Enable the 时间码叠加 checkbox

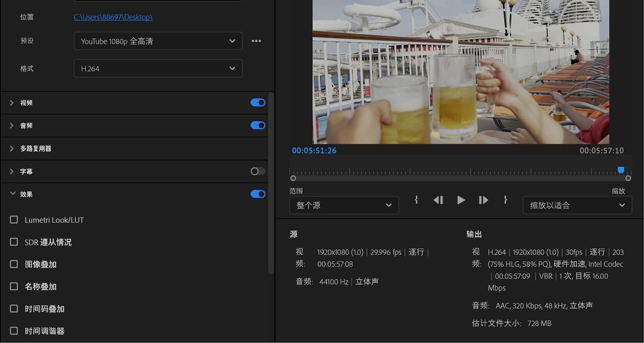[14, 308]
